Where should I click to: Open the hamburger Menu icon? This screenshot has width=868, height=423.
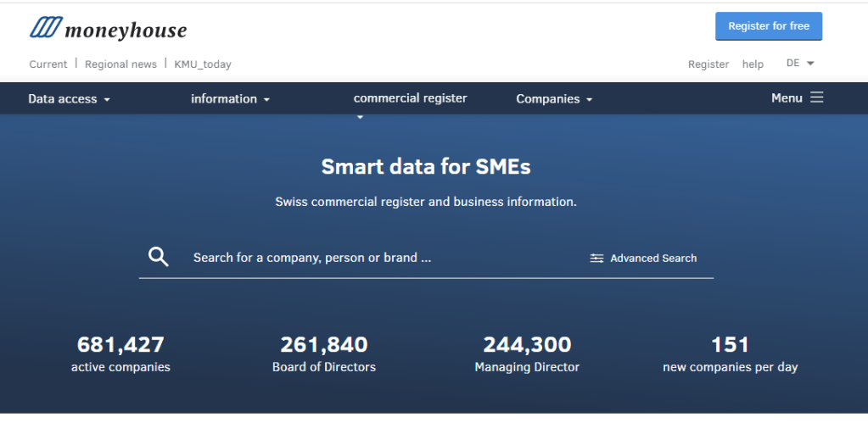point(816,97)
